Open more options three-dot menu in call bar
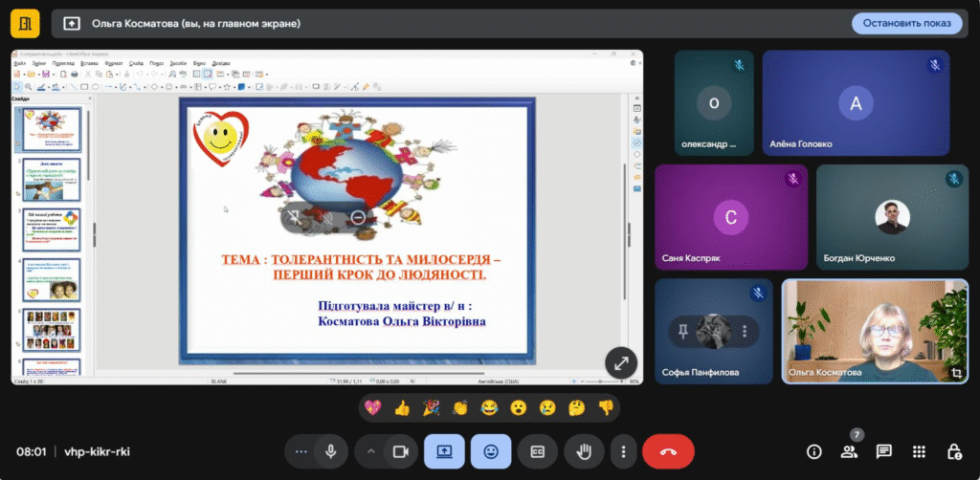The height and width of the screenshot is (480, 980). tap(624, 451)
